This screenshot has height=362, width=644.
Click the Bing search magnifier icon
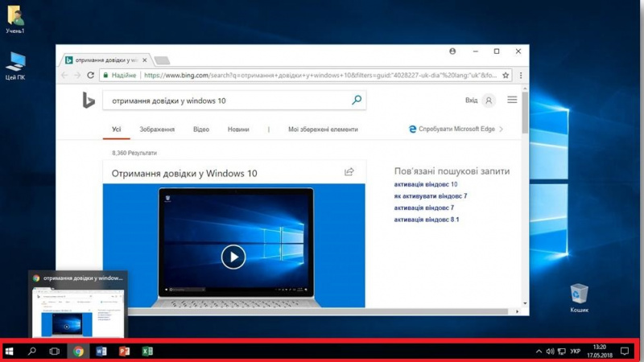(357, 101)
